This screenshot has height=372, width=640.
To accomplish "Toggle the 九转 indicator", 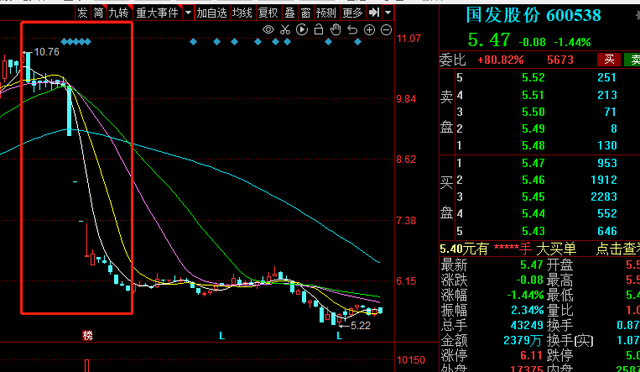I will [x=118, y=13].
